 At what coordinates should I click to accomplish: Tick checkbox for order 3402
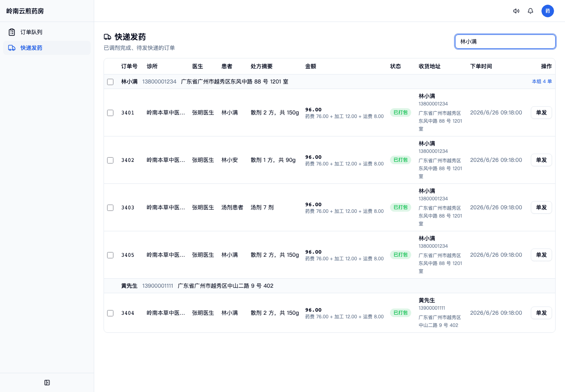[110, 160]
